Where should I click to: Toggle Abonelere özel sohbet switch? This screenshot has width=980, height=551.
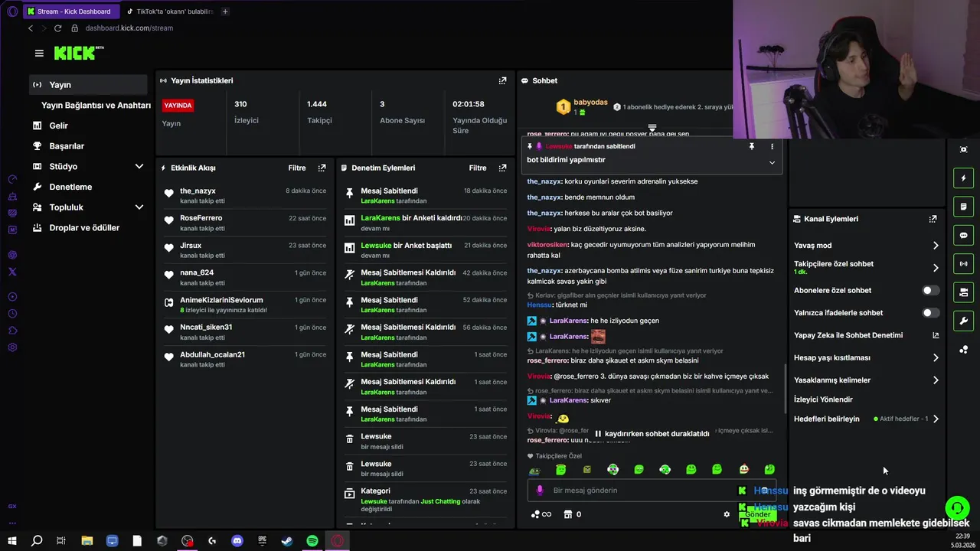pos(930,291)
